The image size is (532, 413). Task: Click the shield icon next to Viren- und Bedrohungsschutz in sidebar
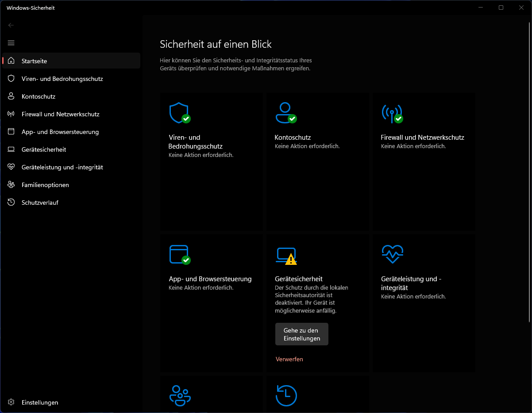click(11, 78)
